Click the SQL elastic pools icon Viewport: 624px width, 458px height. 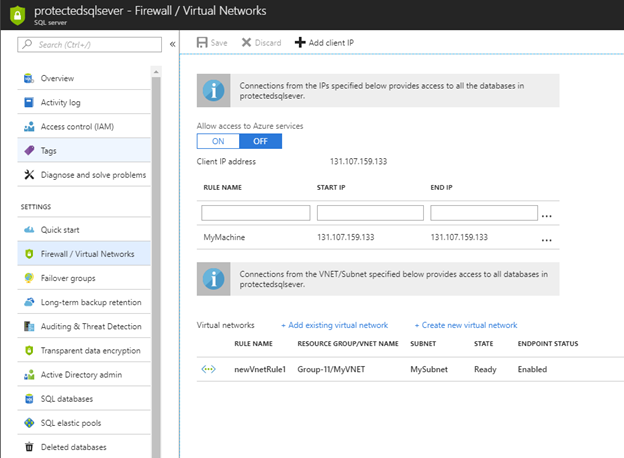tap(29, 423)
